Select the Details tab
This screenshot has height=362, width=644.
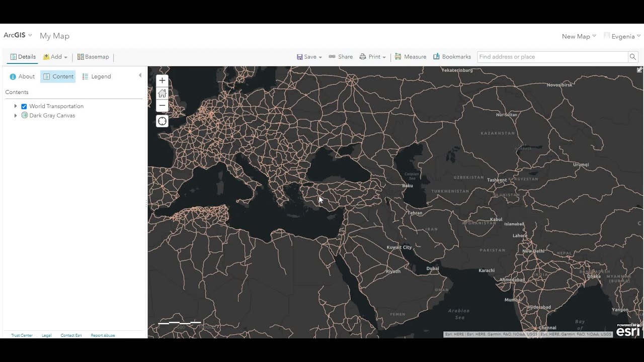pyautogui.click(x=23, y=57)
